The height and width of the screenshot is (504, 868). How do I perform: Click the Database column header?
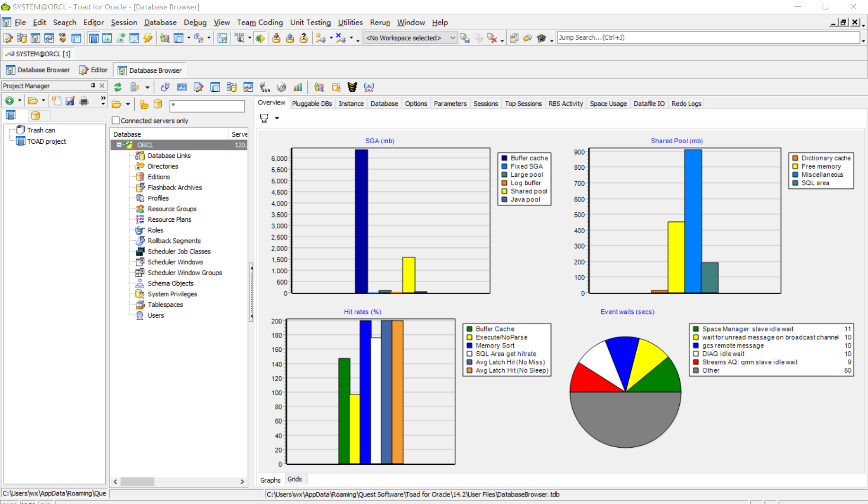coord(169,134)
